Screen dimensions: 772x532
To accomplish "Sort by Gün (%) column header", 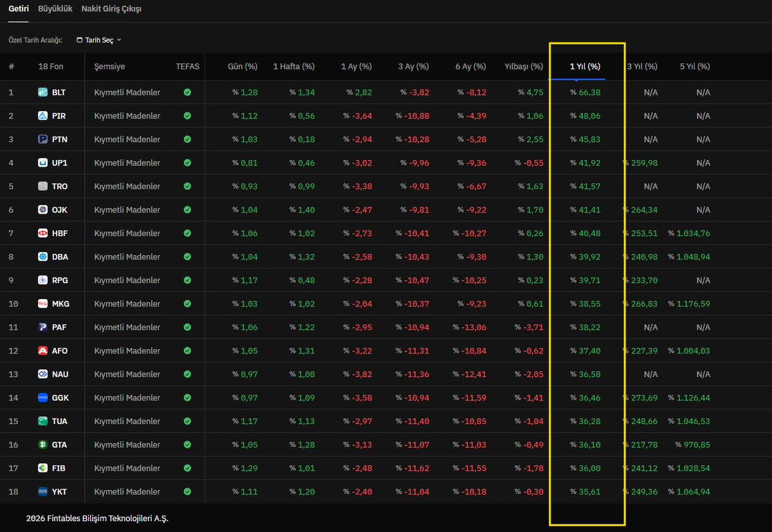I will click(243, 66).
